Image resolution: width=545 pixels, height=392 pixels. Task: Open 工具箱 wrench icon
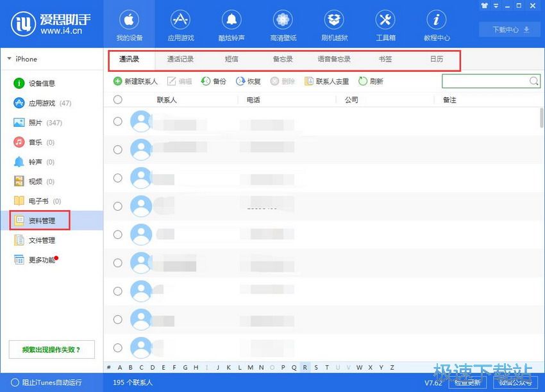click(x=385, y=20)
